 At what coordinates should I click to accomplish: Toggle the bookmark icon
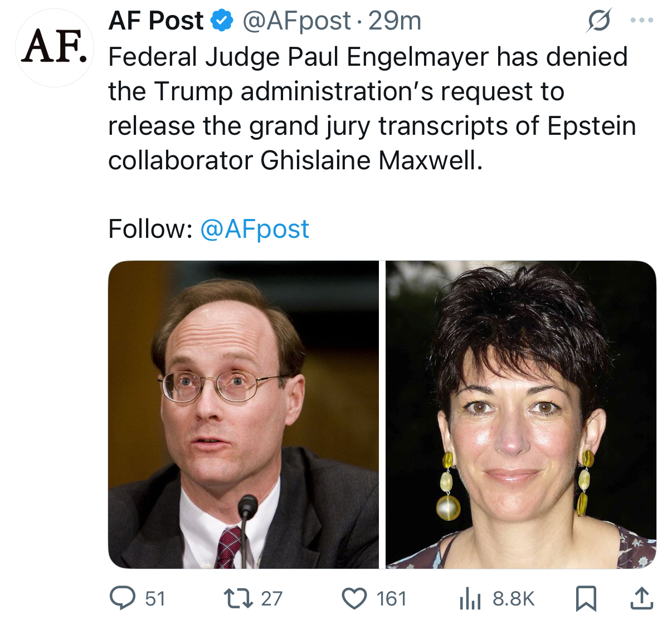(x=586, y=599)
